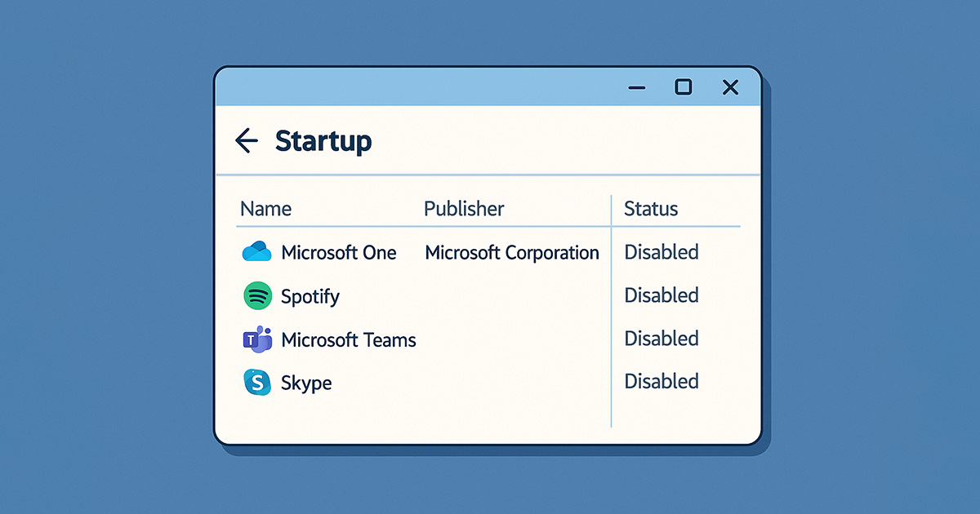Screen dimensions: 980x514
Task: Click the Microsoft One cloud icon
Action: [x=256, y=251]
